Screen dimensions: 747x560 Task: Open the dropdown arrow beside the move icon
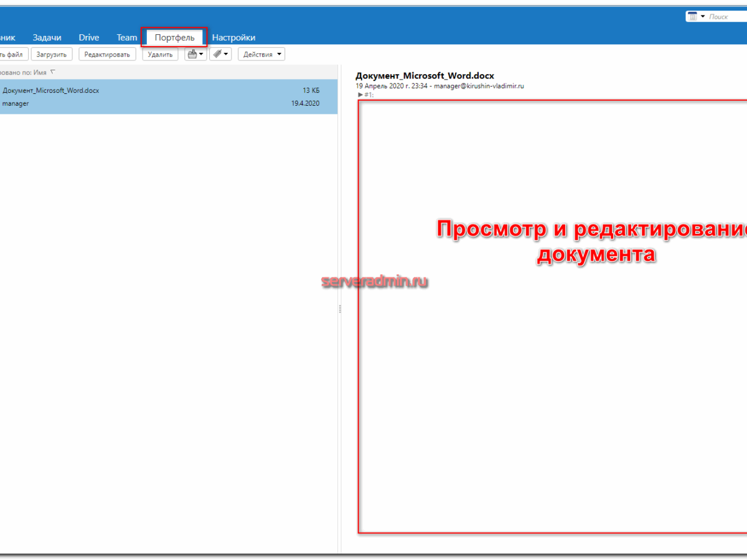[202, 55]
